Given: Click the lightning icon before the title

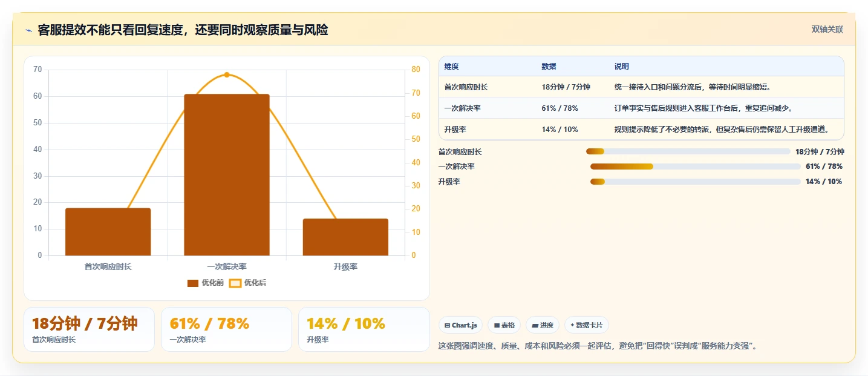Looking at the screenshot, I should coord(28,30).
